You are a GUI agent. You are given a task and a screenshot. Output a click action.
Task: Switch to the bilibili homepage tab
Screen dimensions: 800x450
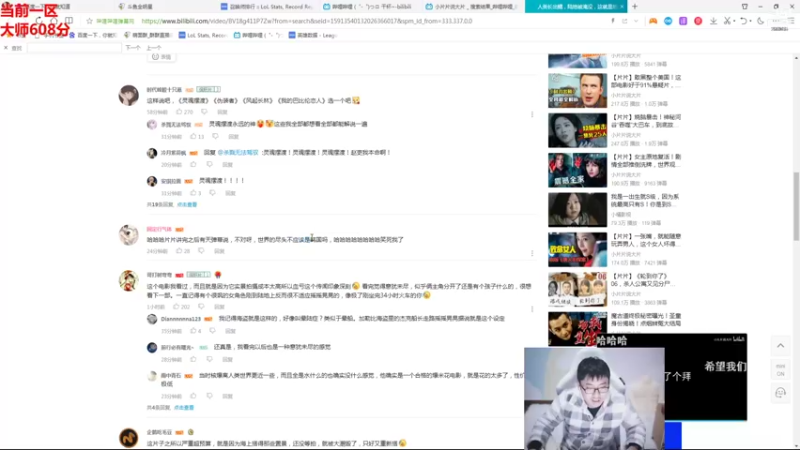[367, 7]
